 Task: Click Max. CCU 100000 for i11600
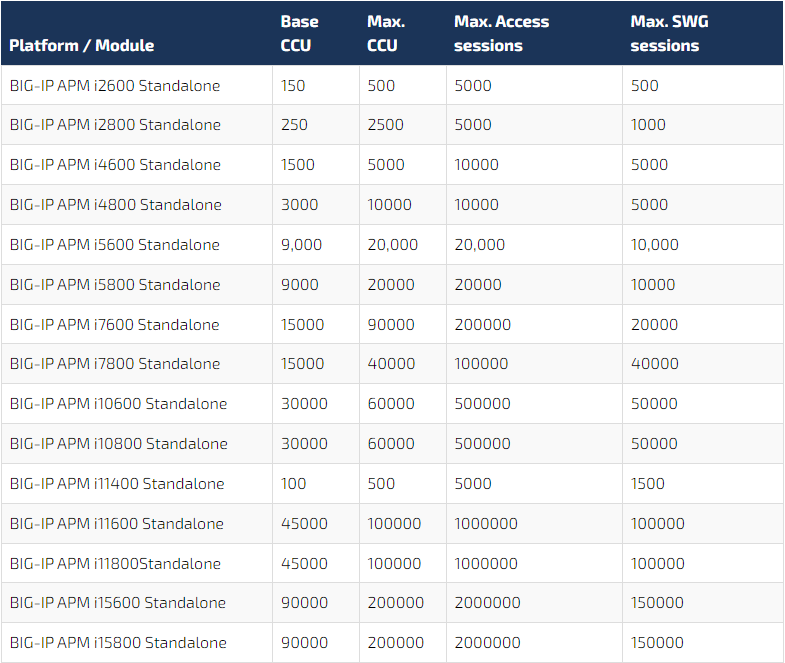tap(394, 524)
